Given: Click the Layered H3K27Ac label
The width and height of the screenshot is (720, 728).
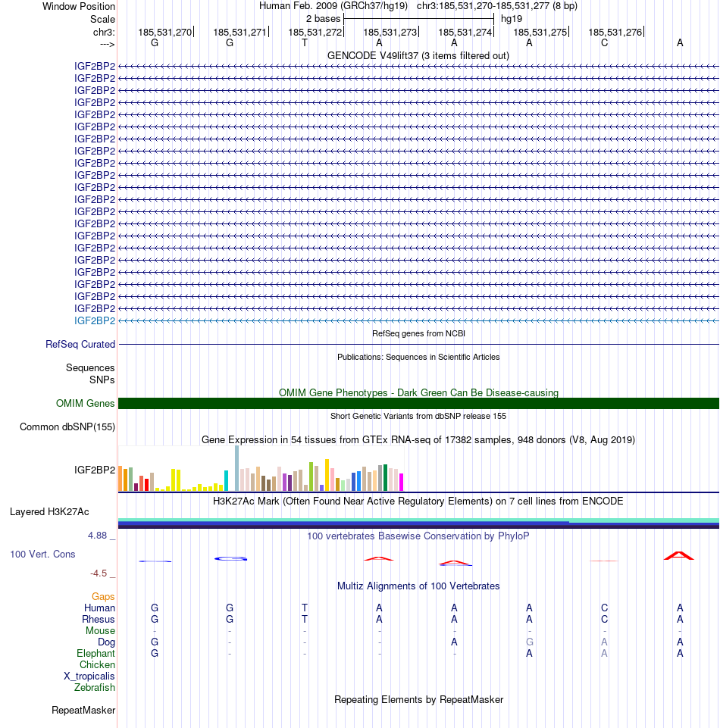Looking at the screenshot, I should [49, 511].
